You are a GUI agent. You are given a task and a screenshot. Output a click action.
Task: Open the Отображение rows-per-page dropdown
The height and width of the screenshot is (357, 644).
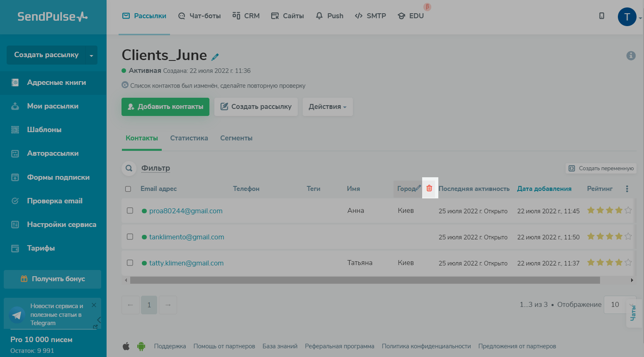pos(620,305)
